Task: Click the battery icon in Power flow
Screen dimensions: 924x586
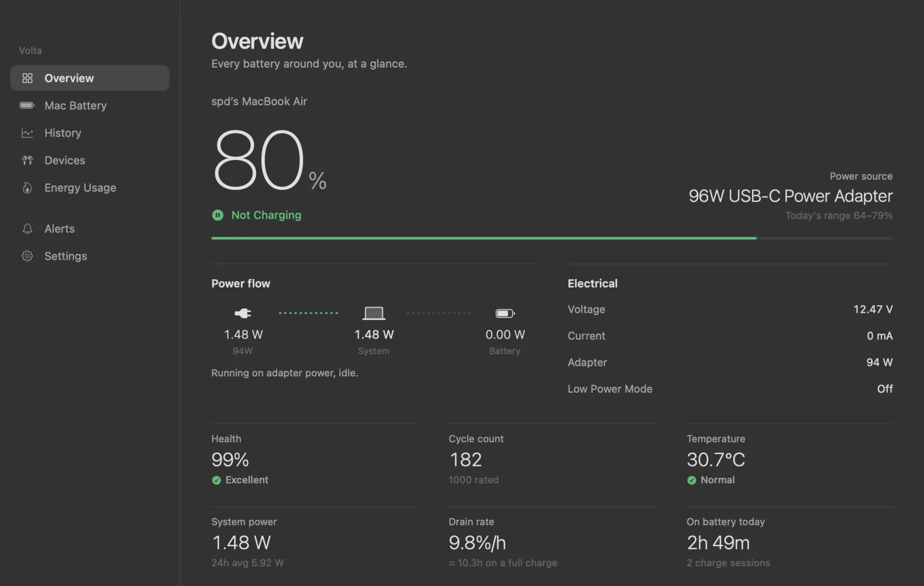Action: pos(505,313)
